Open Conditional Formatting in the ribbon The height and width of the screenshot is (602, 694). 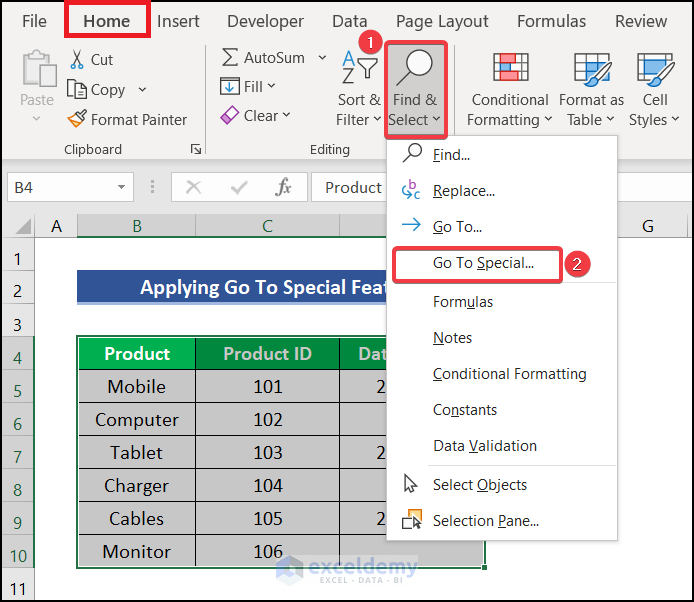(511, 90)
